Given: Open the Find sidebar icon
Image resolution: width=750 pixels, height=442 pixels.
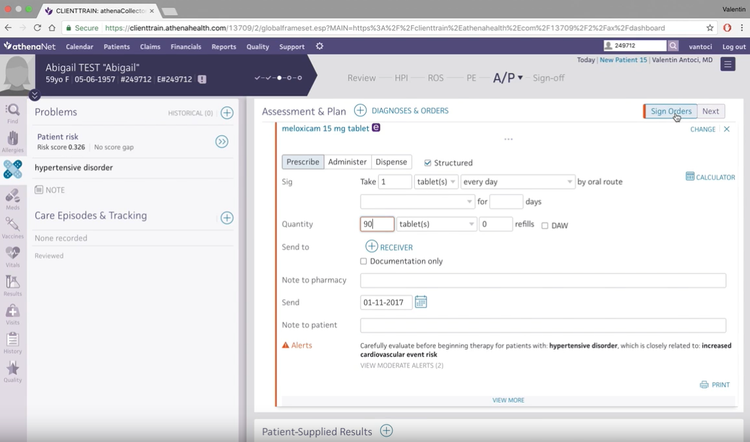Looking at the screenshot, I should [x=12, y=114].
